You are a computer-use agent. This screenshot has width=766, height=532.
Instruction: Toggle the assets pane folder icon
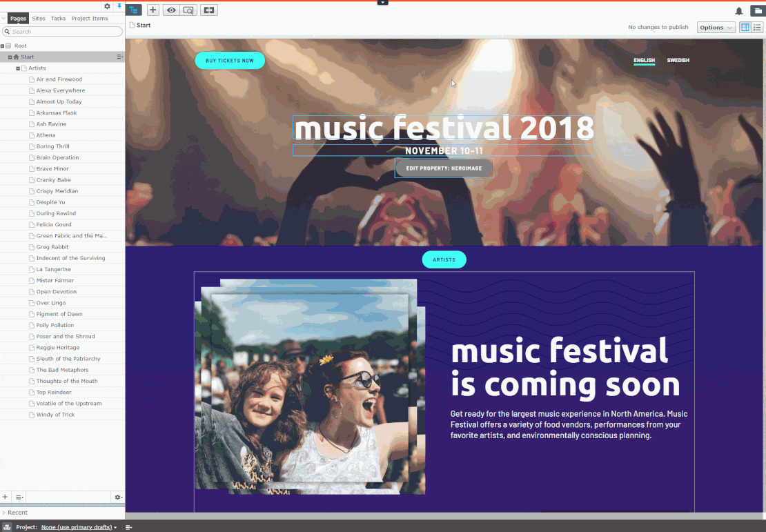(x=757, y=10)
